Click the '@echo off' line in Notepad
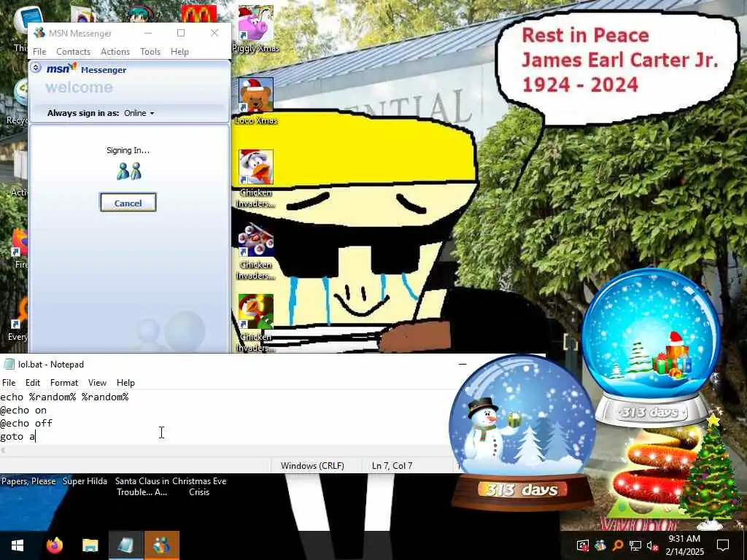Image resolution: width=747 pixels, height=560 pixels. 26,424
